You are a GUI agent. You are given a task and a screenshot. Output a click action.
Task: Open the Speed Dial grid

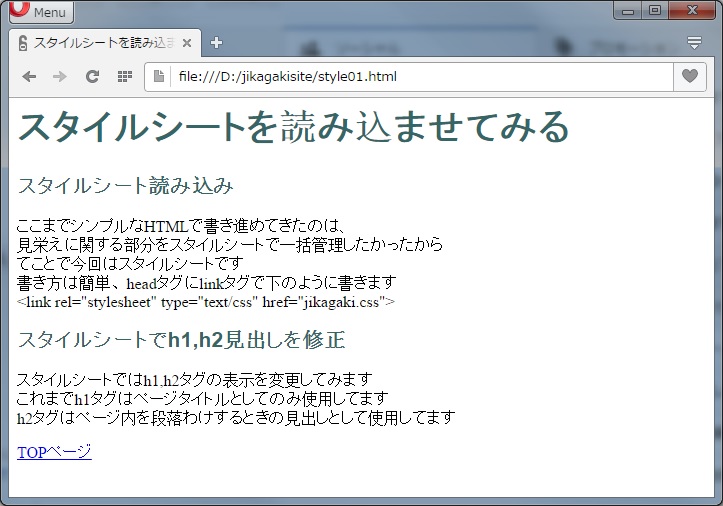point(124,76)
